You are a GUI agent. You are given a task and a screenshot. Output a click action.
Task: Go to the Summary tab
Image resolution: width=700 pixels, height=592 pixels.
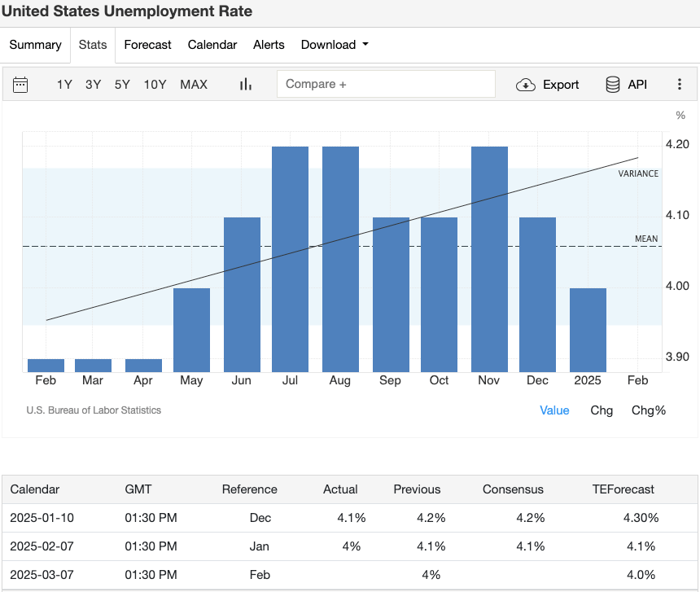[36, 45]
